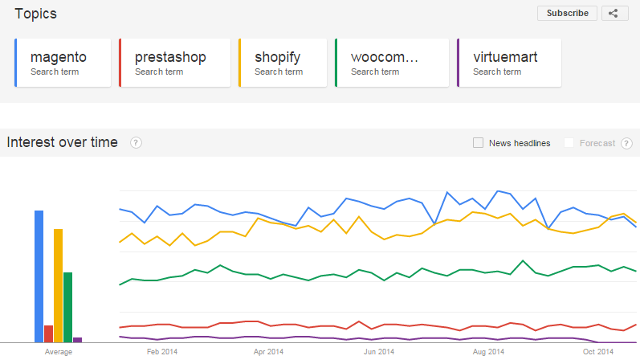The width and height of the screenshot is (640, 364).
Task: Click the green woocommerce average bar
Action: pos(68,307)
